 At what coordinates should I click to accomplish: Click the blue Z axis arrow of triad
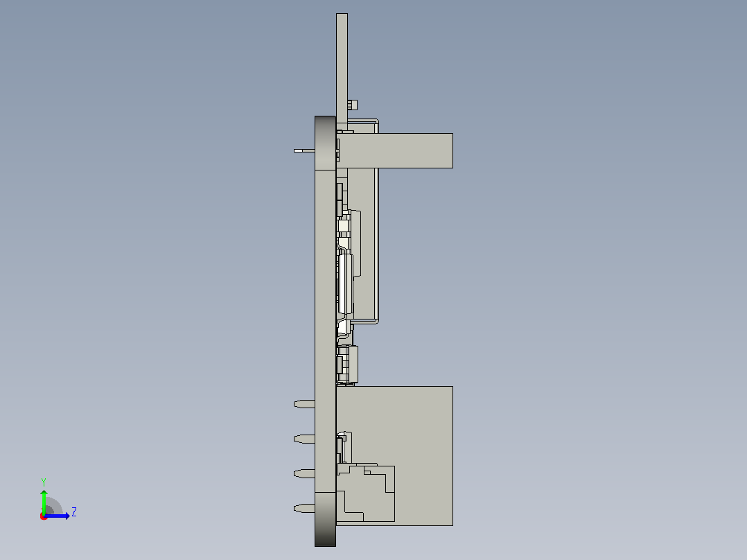(57, 516)
